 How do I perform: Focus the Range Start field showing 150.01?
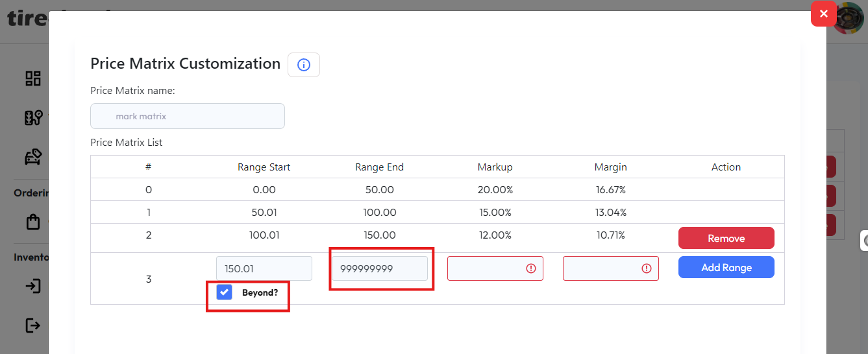(x=264, y=268)
